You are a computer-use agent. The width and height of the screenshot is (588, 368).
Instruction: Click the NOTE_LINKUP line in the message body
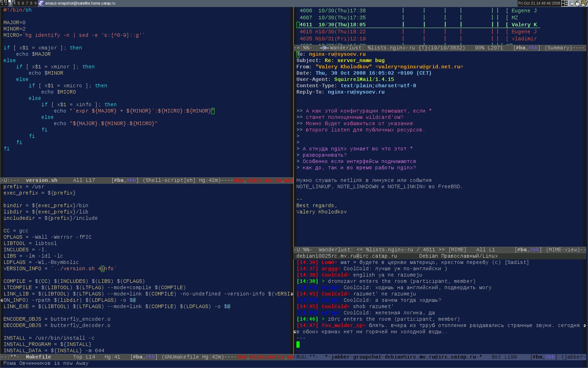click(x=380, y=187)
